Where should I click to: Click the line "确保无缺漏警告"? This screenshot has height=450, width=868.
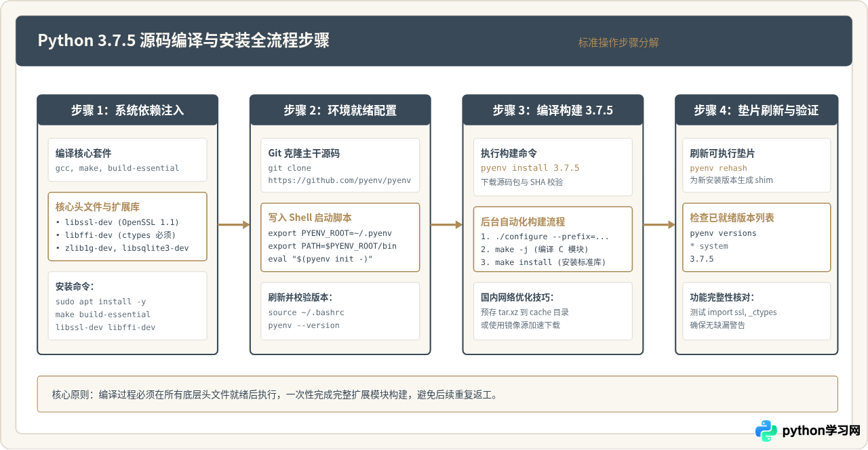click(x=717, y=325)
